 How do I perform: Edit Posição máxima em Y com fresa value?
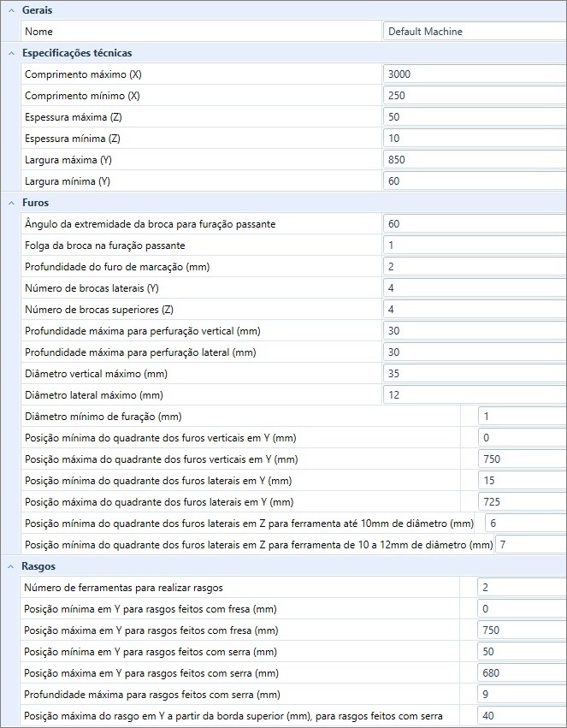(522, 630)
